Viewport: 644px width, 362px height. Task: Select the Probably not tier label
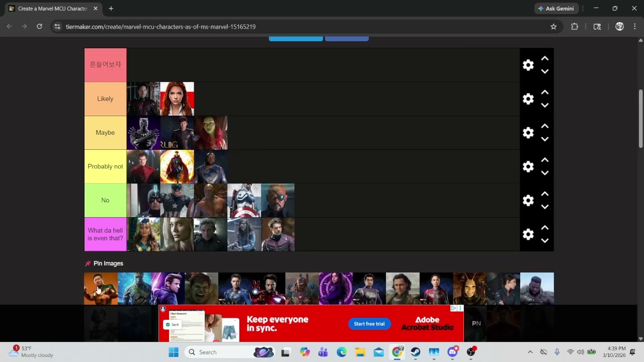pos(105,166)
